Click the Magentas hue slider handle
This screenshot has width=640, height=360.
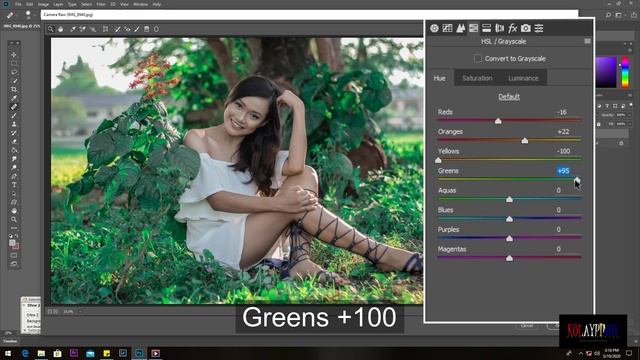[x=509, y=258]
